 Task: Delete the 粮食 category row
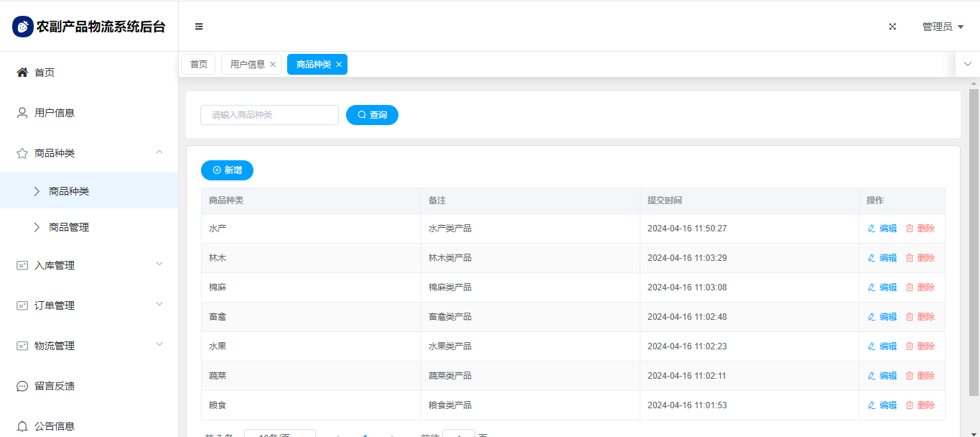pyautogui.click(x=920, y=405)
